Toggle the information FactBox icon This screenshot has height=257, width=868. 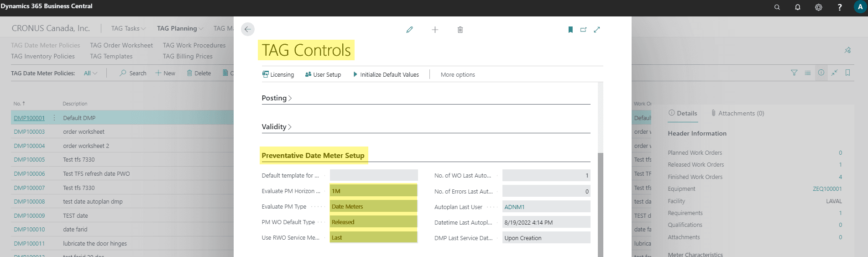click(821, 73)
